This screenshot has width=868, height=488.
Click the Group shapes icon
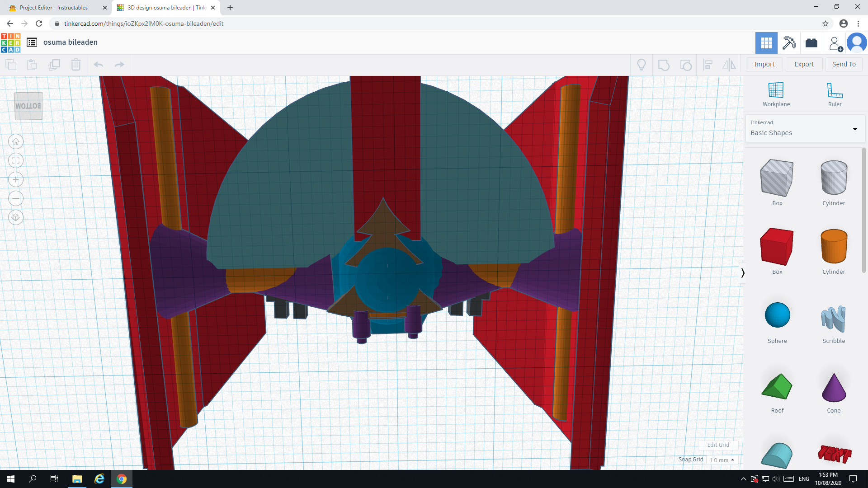(x=664, y=65)
